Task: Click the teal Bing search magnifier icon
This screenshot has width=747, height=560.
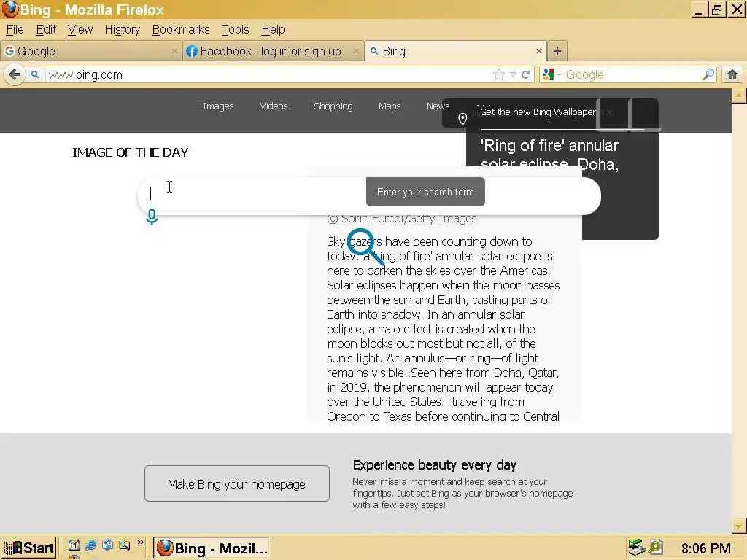Action: click(365, 246)
